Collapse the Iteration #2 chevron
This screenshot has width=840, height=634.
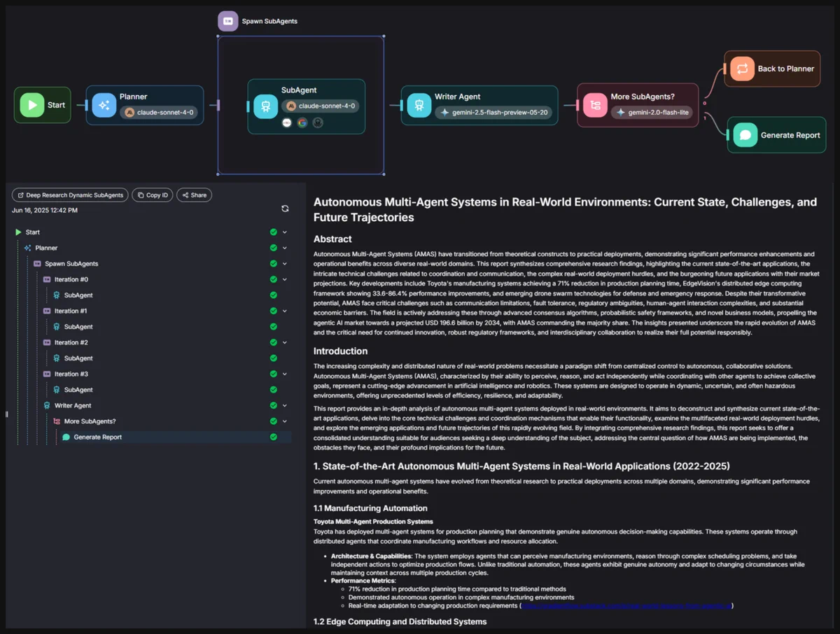tap(285, 342)
